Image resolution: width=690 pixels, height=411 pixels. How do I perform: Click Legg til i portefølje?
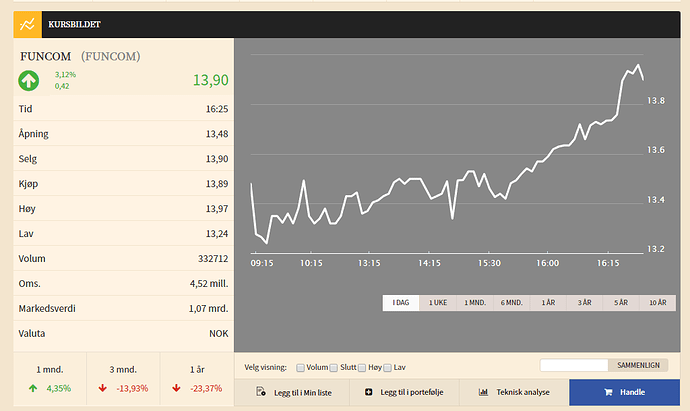tap(404, 392)
